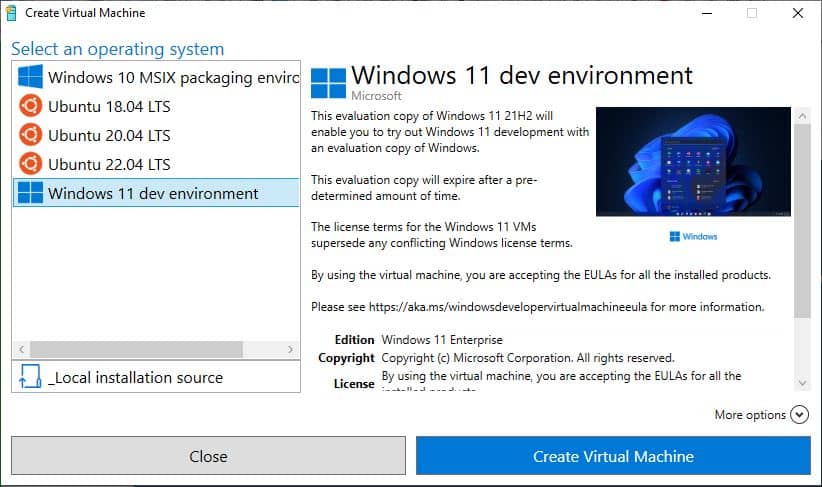Select Windows 10 MSIX packaging environment

[x=156, y=77]
